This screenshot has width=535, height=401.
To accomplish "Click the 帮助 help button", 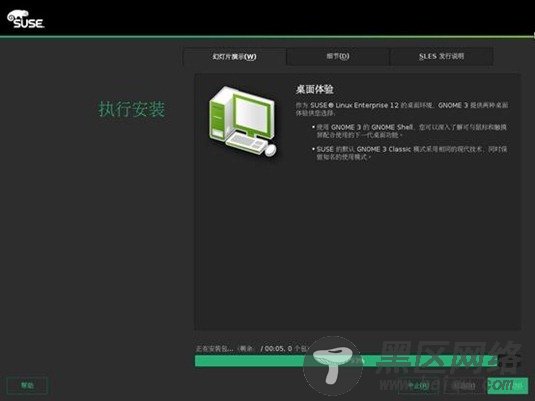I will pos(27,385).
